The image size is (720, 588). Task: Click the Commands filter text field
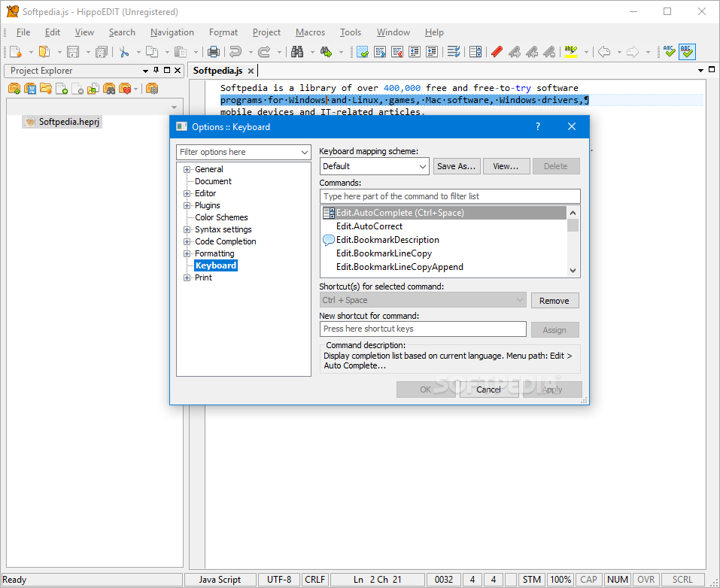tap(450, 196)
